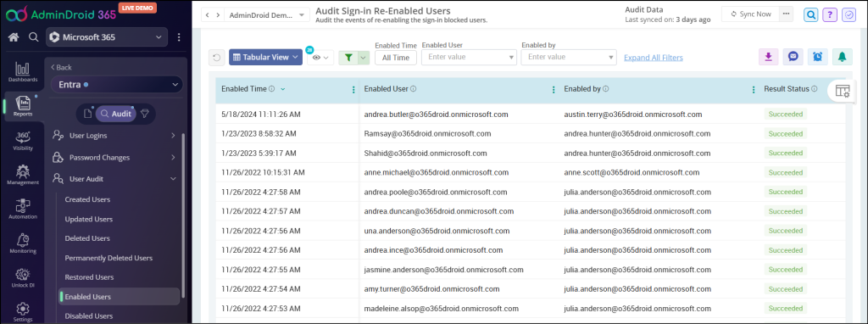Open the 360° Visibility section

pyautogui.click(x=23, y=142)
